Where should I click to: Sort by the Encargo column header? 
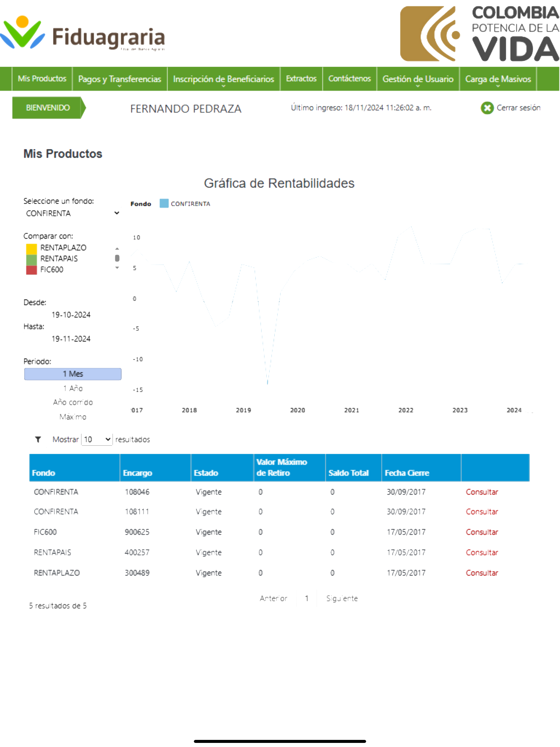click(155, 468)
